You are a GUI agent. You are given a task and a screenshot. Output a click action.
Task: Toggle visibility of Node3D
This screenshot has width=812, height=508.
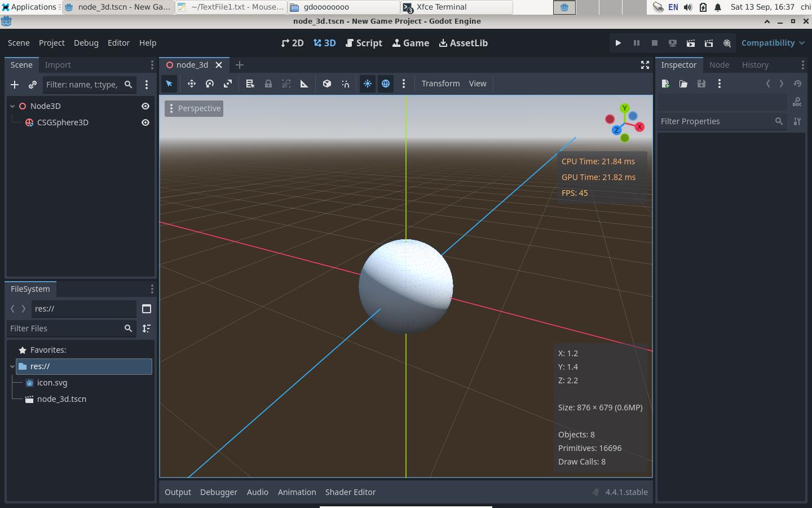pyautogui.click(x=145, y=106)
